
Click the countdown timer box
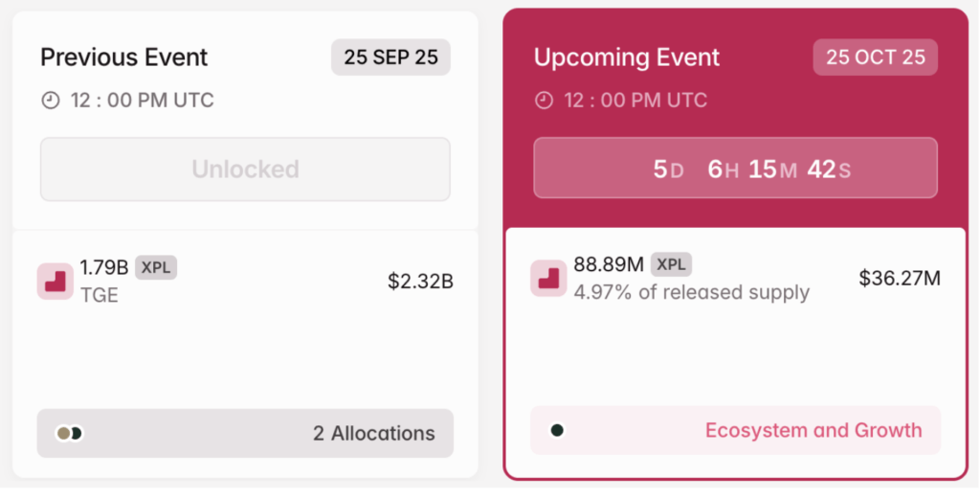735,169
